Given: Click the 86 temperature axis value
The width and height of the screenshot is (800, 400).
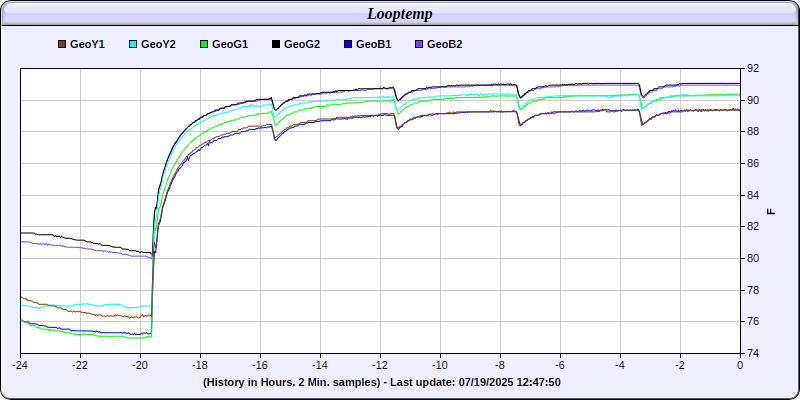Looking at the screenshot, I should (x=752, y=163).
